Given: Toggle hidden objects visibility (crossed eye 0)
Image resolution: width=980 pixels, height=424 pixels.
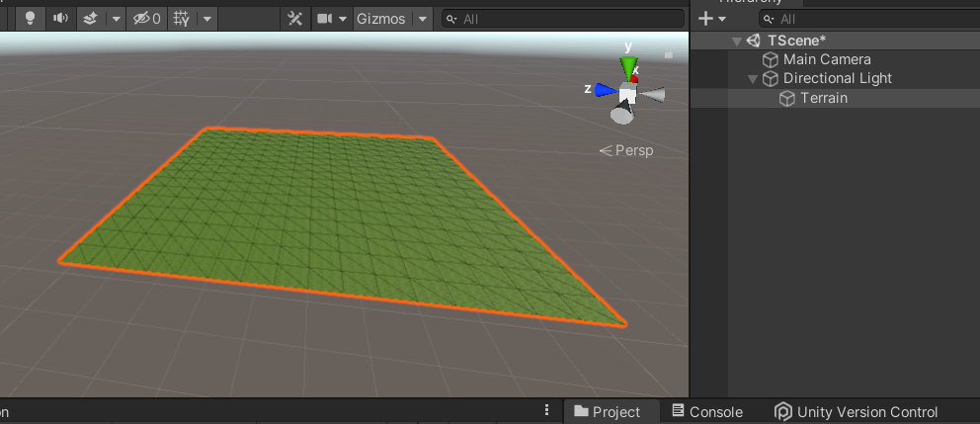Looking at the screenshot, I should (x=147, y=19).
